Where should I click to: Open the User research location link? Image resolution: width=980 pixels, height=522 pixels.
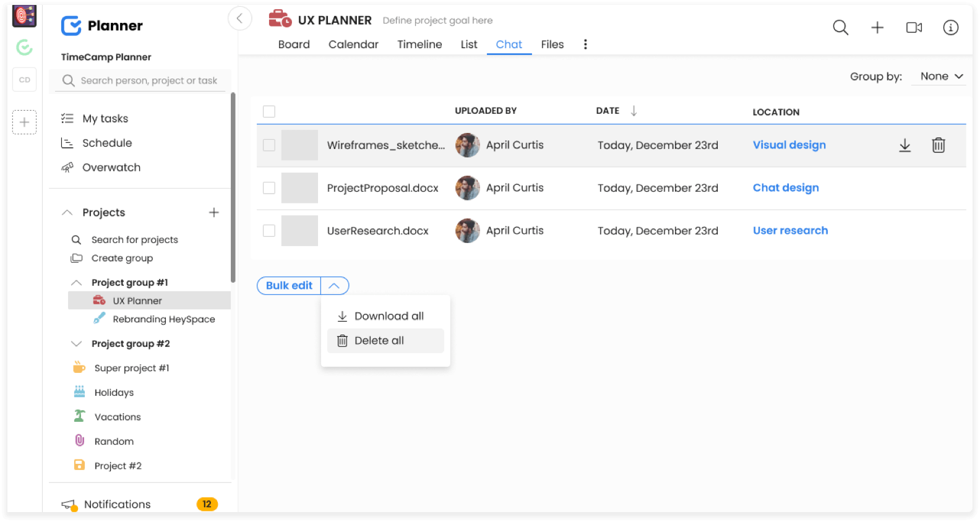tap(790, 230)
